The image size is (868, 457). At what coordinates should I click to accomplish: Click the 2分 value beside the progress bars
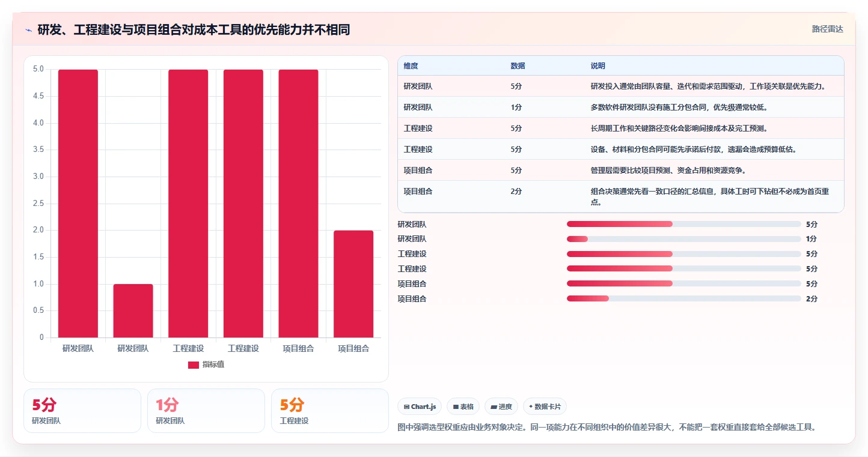(811, 298)
